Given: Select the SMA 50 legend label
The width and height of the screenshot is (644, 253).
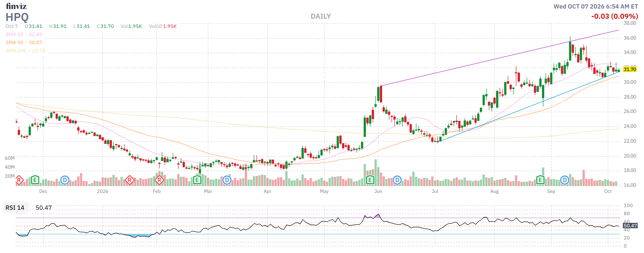Looking at the screenshot, I should [14, 43].
